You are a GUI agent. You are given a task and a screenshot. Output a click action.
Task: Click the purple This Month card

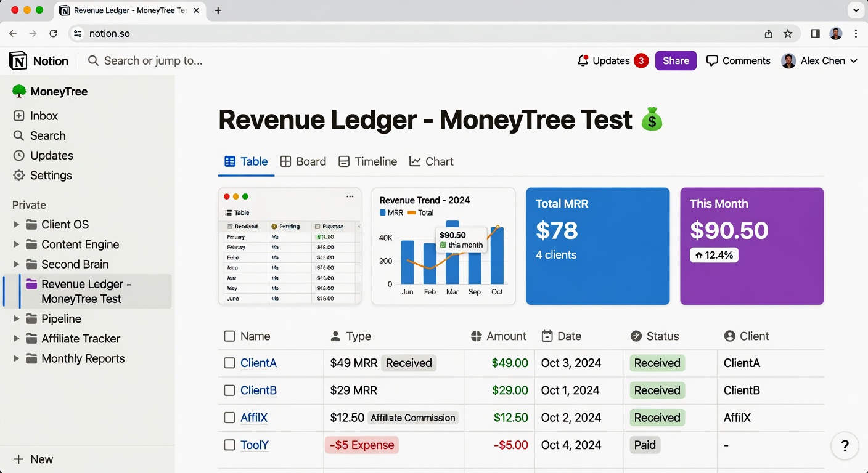pyautogui.click(x=751, y=246)
